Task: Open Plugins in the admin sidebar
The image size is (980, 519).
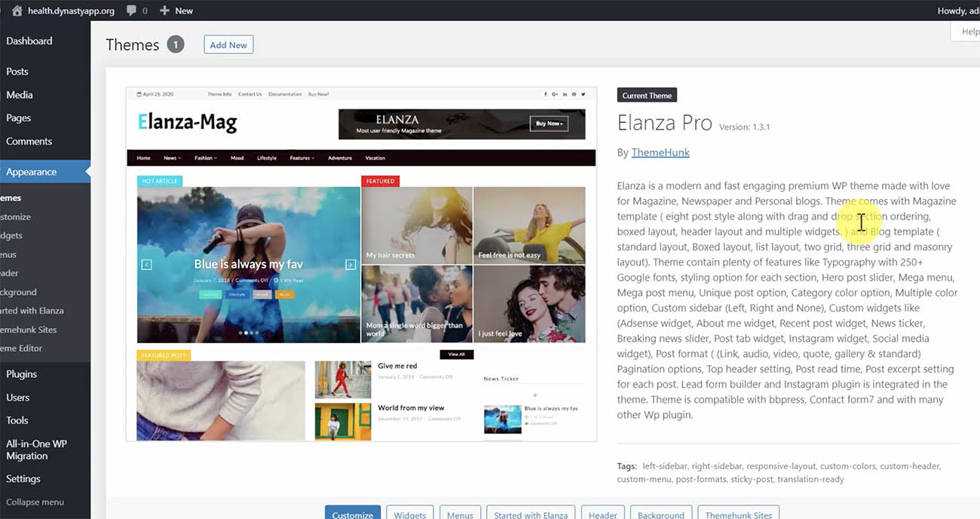Action: 22,374
